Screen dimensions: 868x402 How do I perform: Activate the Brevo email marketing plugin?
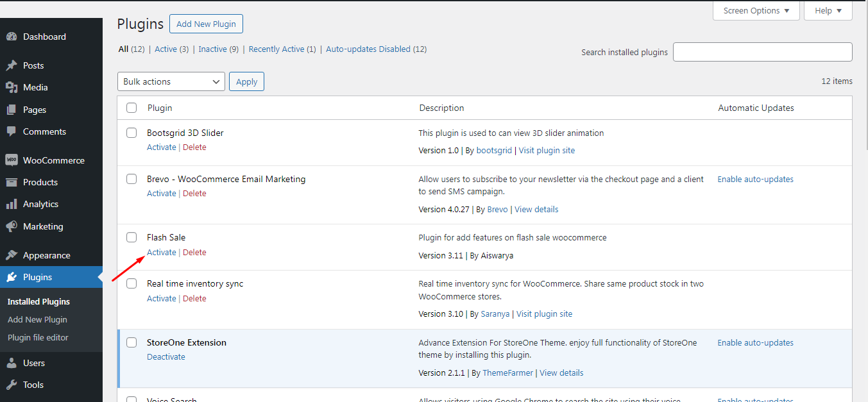click(161, 194)
